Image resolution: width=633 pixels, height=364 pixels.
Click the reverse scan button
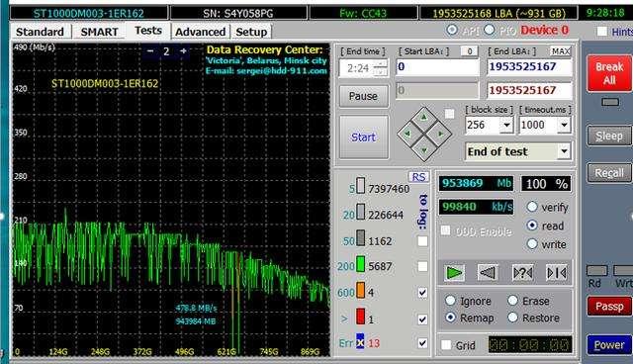click(488, 273)
